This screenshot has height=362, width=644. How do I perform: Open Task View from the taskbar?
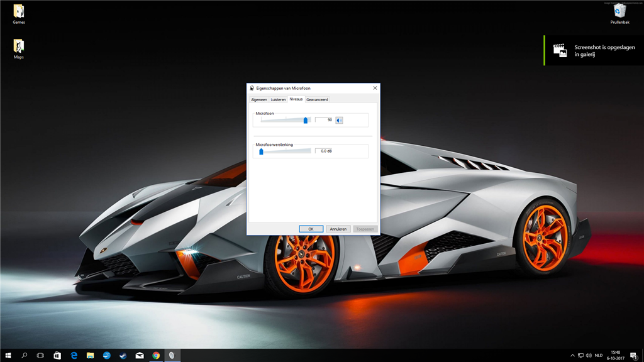point(41,355)
